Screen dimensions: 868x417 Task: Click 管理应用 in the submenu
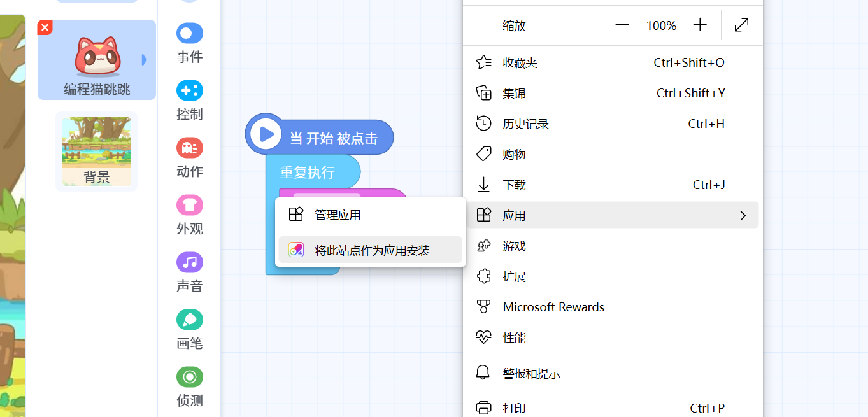pyautogui.click(x=370, y=215)
